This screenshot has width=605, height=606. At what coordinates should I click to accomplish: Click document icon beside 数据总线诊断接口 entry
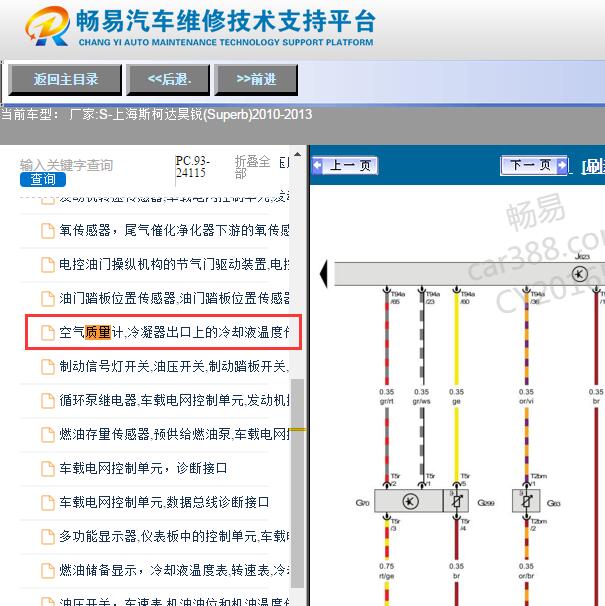coord(48,503)
